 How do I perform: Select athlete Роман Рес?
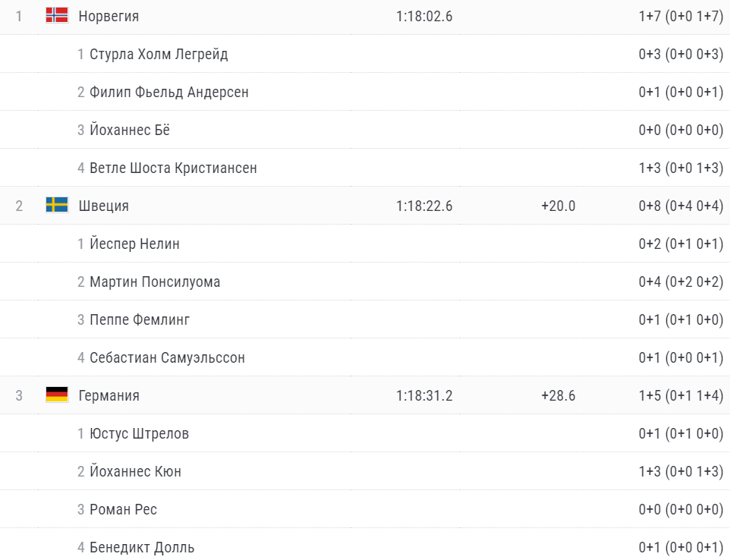click(123, 509)
